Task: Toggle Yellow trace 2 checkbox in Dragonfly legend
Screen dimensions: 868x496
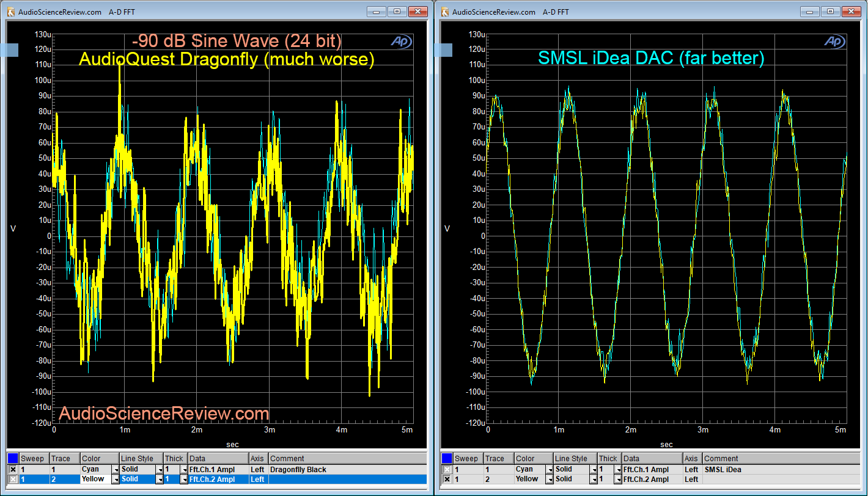Action: (13, 480)
